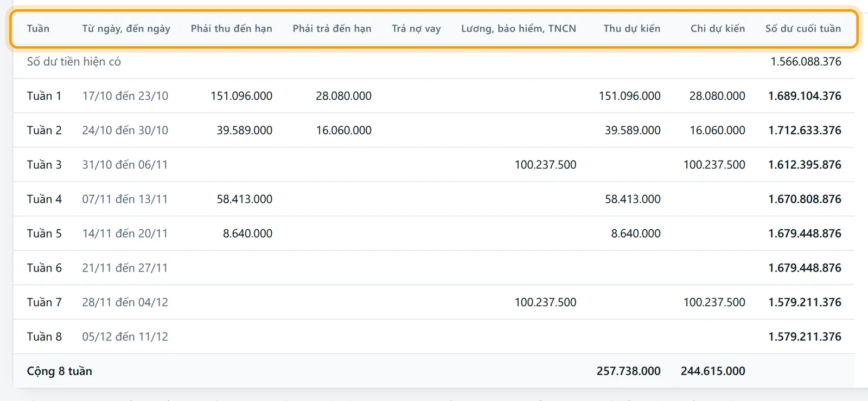Click the total Thu dự kiến 257.738.000
Screen dimensions: 868x401
pos(629,371)
